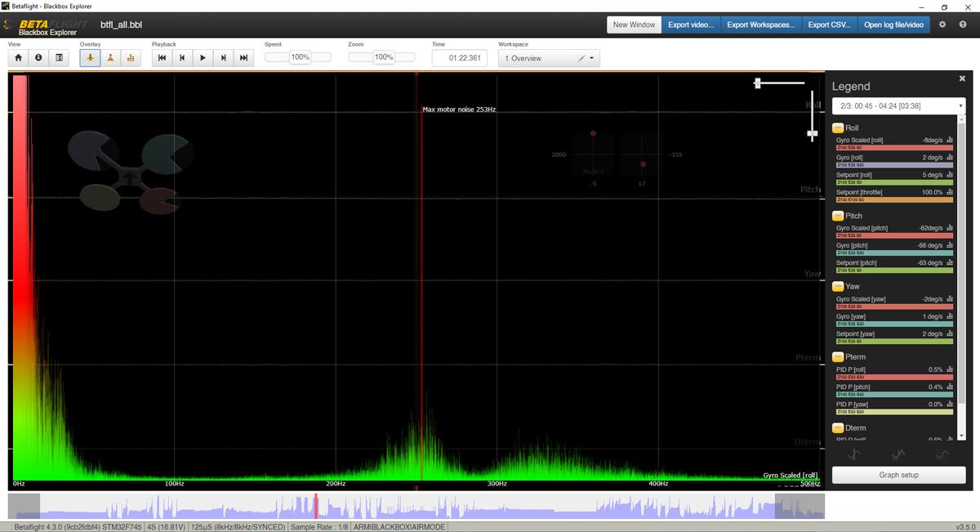Select Gyro Scaled [roll] legend entry
Screen dimensions: 980x532
[x=859, y=140]
